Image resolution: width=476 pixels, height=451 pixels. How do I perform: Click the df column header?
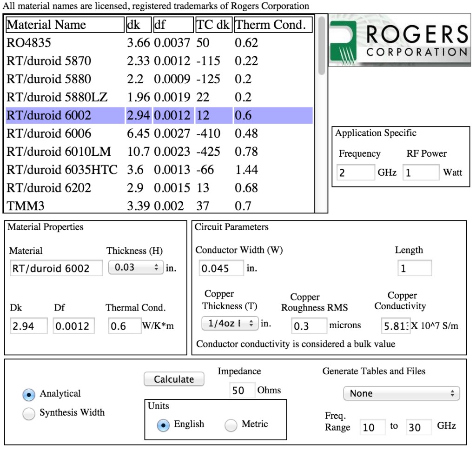(x=173, y=25)
